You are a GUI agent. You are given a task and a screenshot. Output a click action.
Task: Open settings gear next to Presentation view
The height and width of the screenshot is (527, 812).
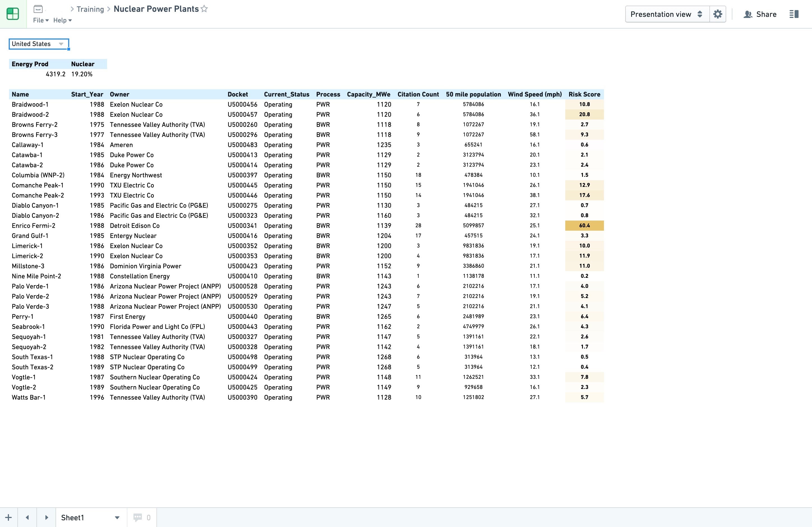[718, 14]
